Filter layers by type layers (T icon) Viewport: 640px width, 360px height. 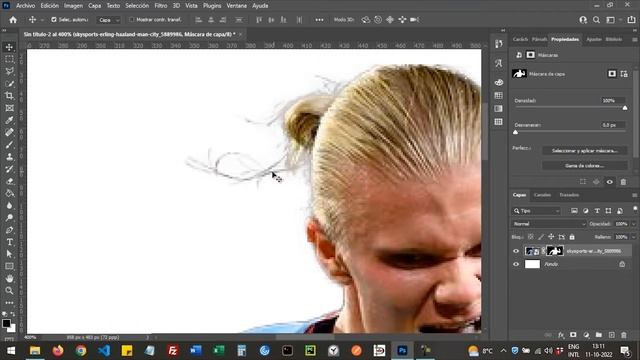coord(597,211)
